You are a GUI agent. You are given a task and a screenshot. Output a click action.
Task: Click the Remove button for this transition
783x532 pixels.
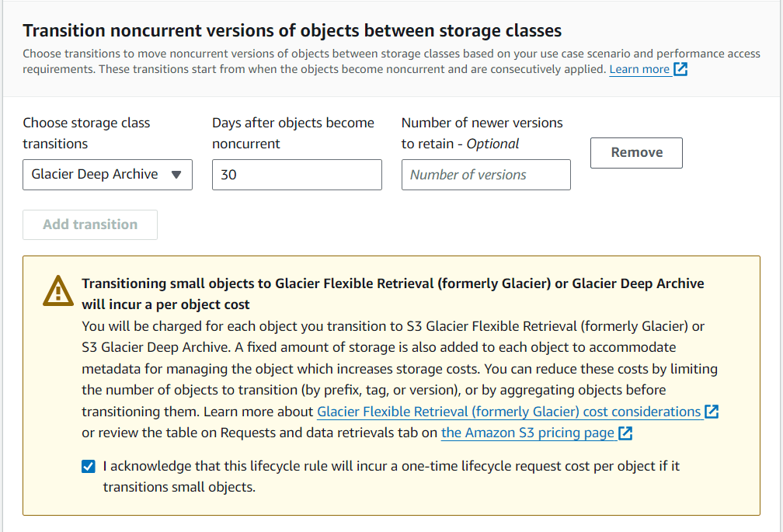point(636,153)
